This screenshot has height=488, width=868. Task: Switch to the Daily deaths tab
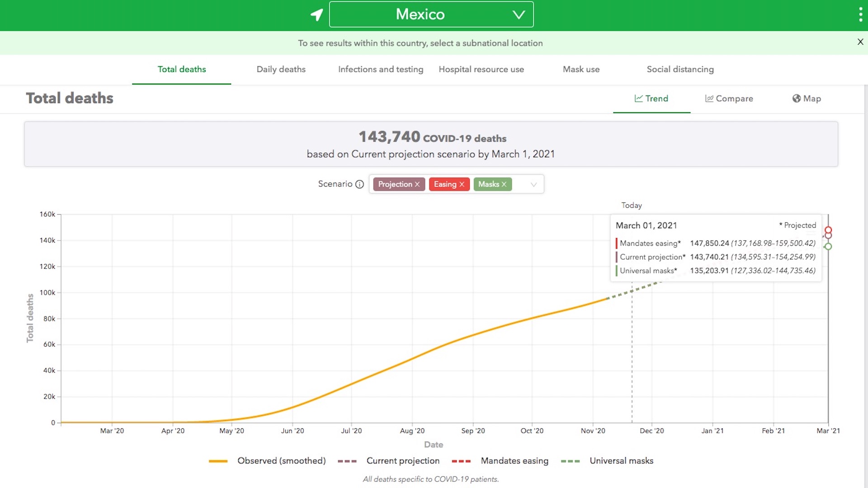(x=281, y=69)
